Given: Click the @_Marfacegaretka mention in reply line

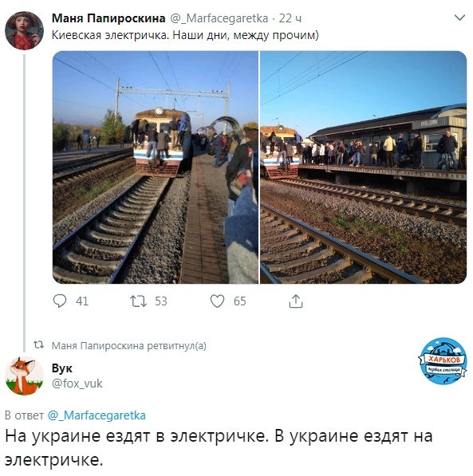Looking at the screenshot, I should 97,415.
